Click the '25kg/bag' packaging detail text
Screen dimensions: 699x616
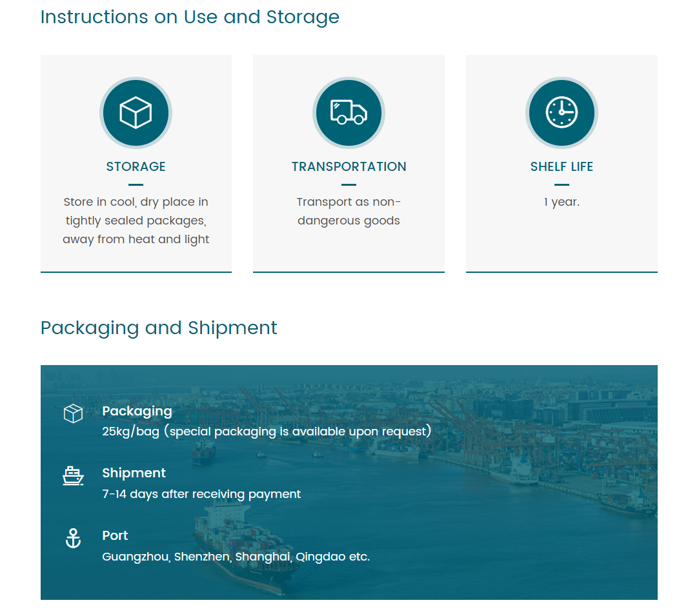coord(266,432)
